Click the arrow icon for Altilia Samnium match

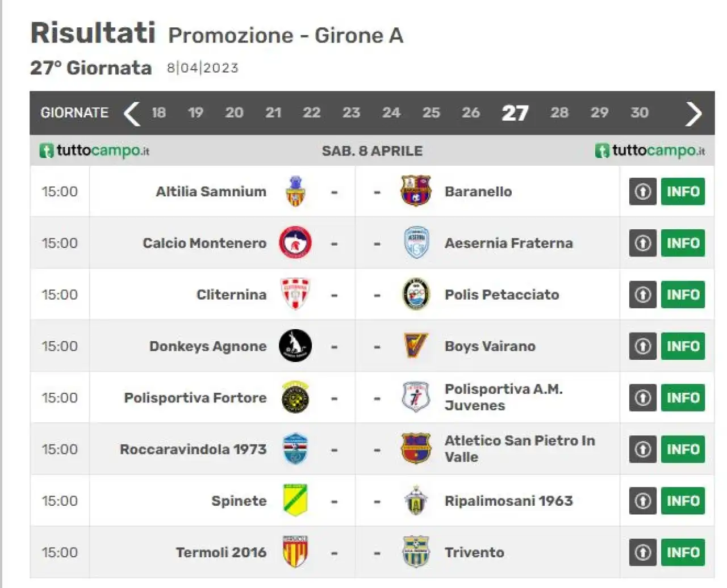643,191
